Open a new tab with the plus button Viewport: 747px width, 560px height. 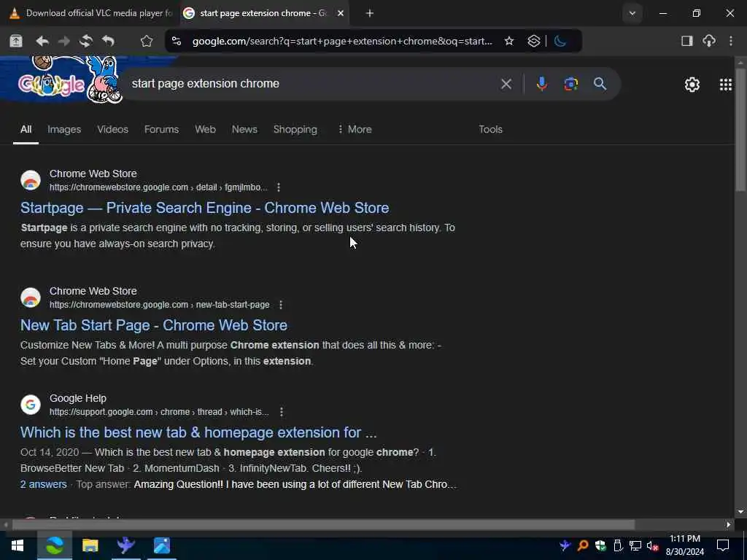click(x=370, y=13)
